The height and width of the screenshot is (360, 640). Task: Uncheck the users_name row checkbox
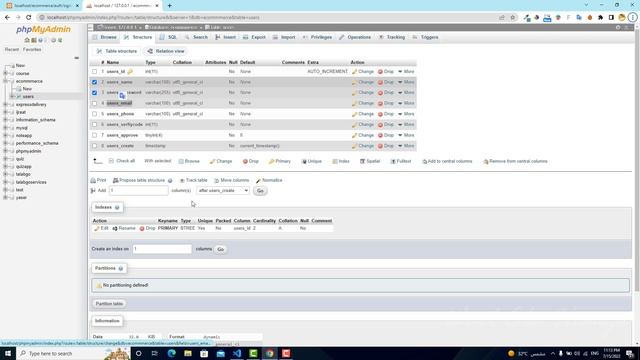(x=94, y=82)
